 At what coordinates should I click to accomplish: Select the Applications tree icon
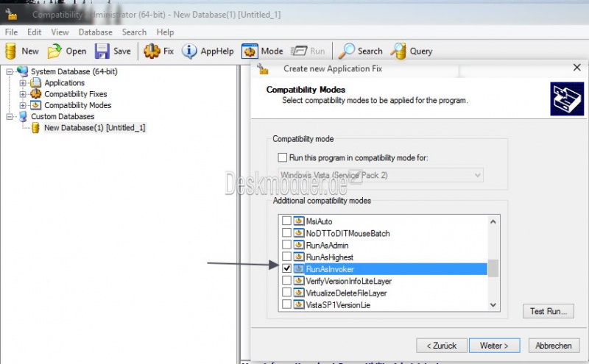(35, 82)
